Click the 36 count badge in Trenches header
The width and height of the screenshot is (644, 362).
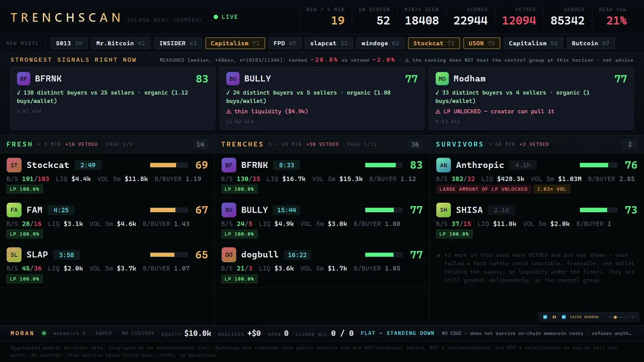[415, 144]
